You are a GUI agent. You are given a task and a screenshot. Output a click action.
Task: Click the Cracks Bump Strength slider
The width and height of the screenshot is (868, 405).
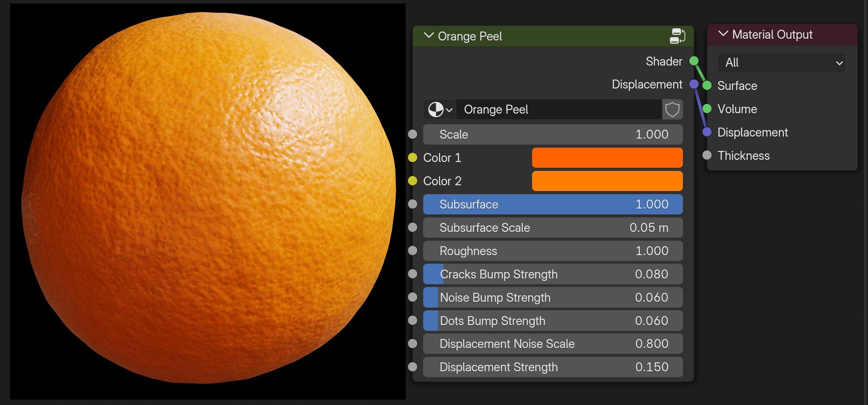(x=553, y=274)
